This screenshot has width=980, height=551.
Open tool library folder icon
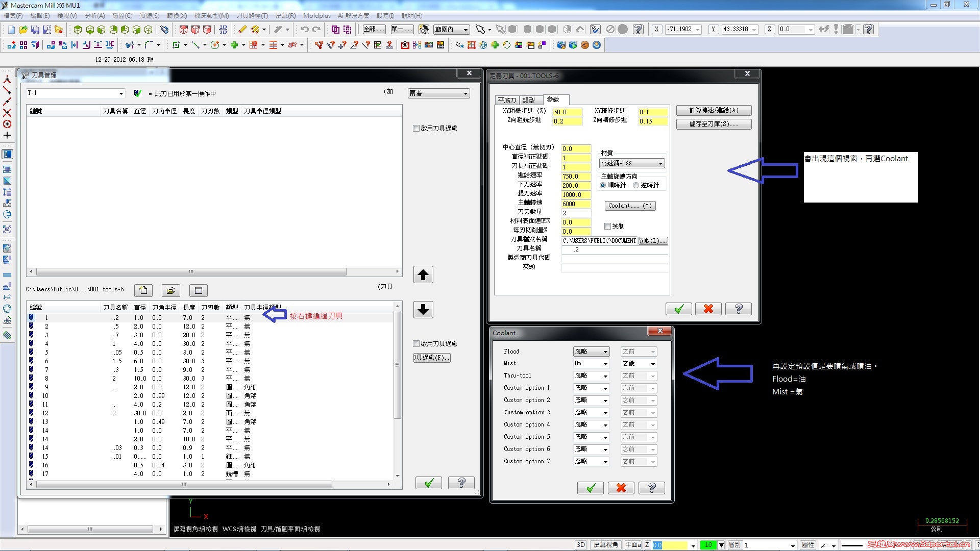pos(170,290)
